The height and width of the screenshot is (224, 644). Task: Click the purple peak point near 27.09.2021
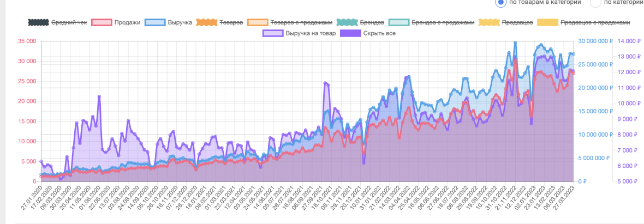[325, 83]
